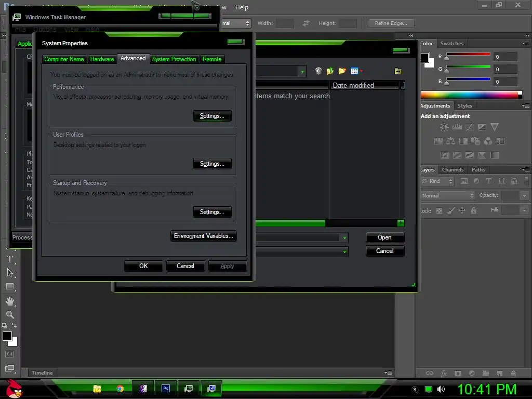The height and width of the screenshot is (399, 532).
Task: Select the Rectangle shape tool
Action: point(10,287)
